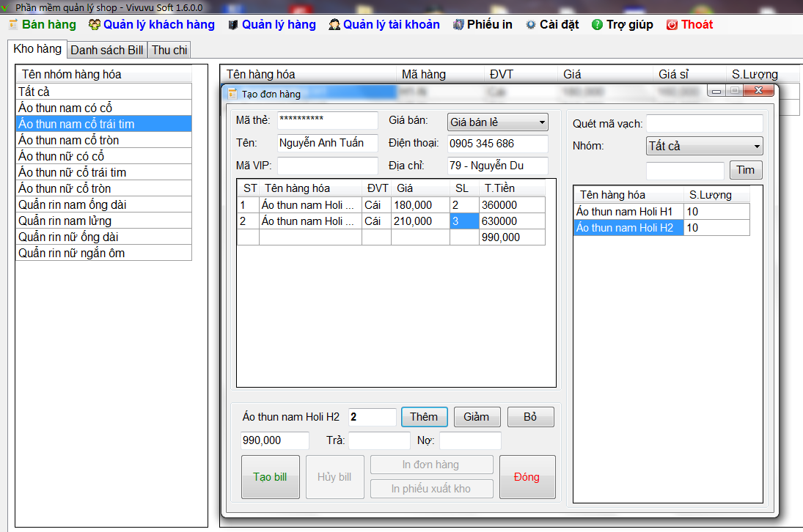
Task: Click the Thêm button
Action: click(424, 417)
